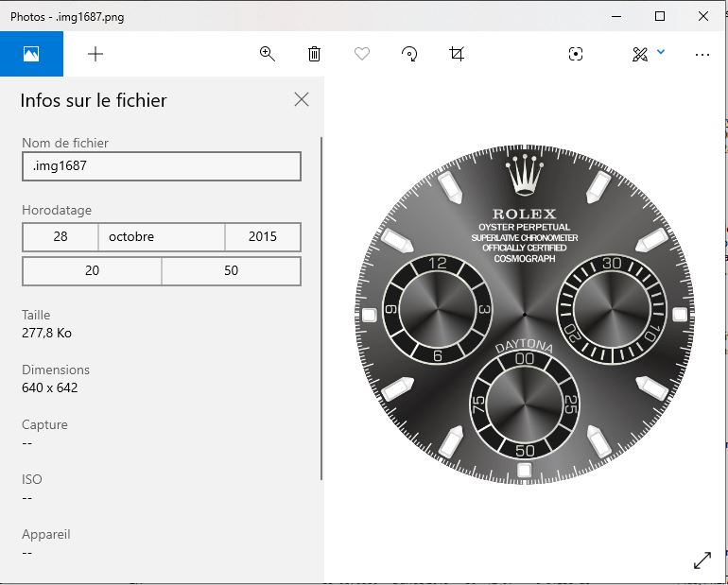Zoom in with the magnifier icon
This screenshot has width=728, height=585.
267,54
